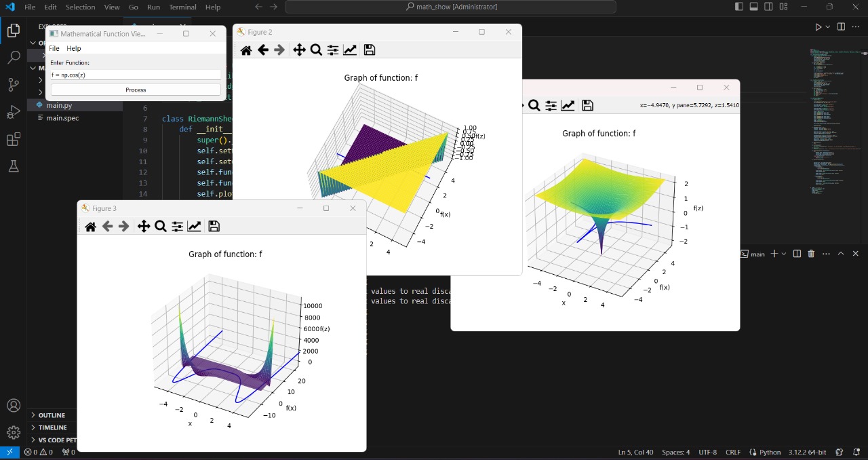
Task: Save Figure 3 with the floppy icon
Action: click(x=214, y=226)
